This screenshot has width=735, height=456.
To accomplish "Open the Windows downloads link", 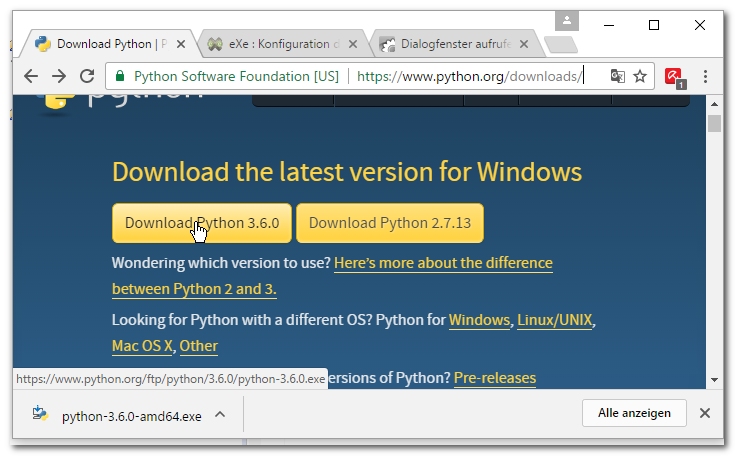I will (479, 320).
